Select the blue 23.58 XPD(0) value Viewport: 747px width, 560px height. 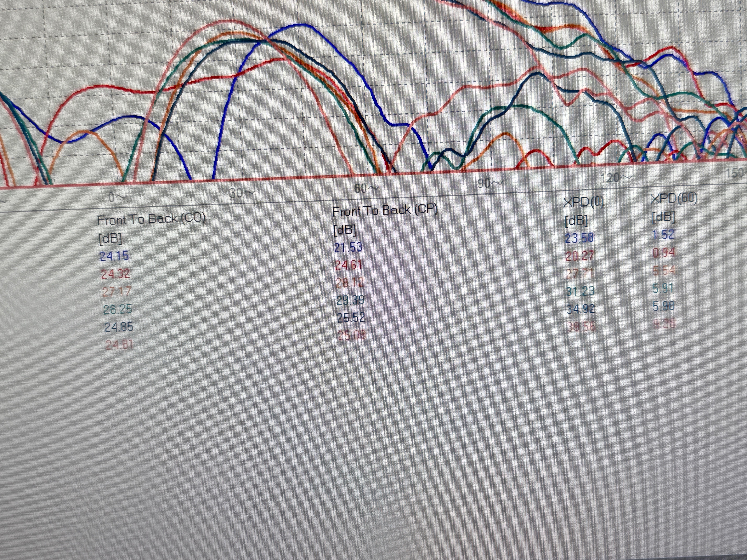(x=580, y=238)
